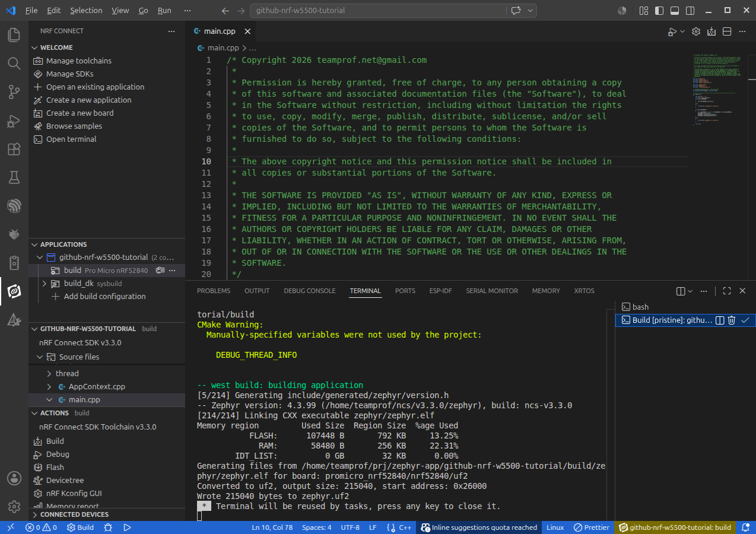Viewport: 756px width, 534px height.
Task: Open the run/debug dropdown arrow in editor toolbar
Action: pyautogui.click(x=682, y=31)
